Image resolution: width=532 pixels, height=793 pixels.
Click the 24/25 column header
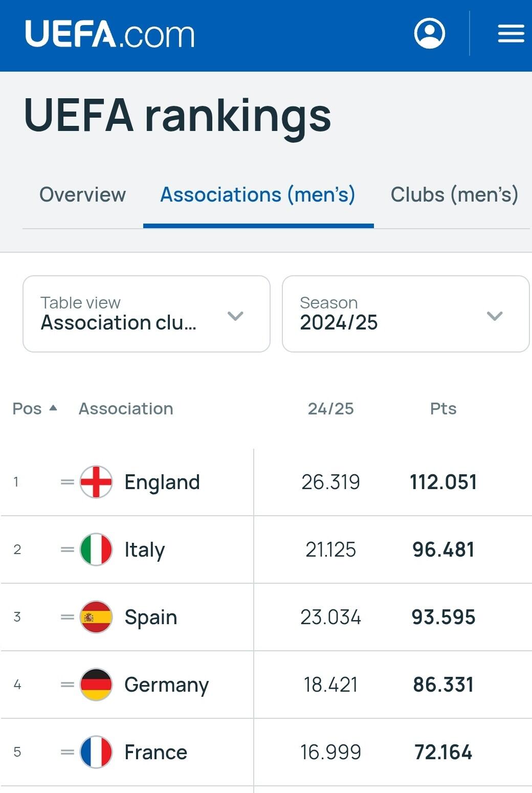[x=330, y=409]
